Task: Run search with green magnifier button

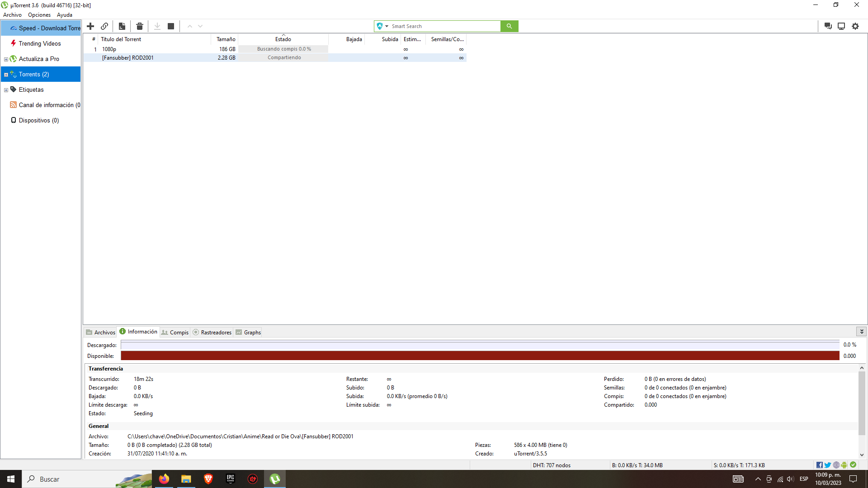Action: point(509,26)
